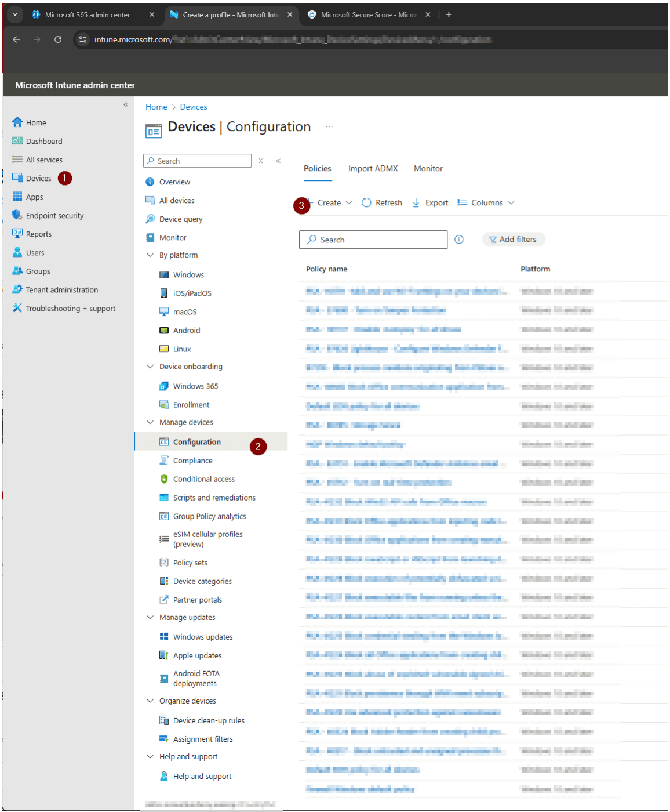Reload the page with browser refresh

click(58, 39)
